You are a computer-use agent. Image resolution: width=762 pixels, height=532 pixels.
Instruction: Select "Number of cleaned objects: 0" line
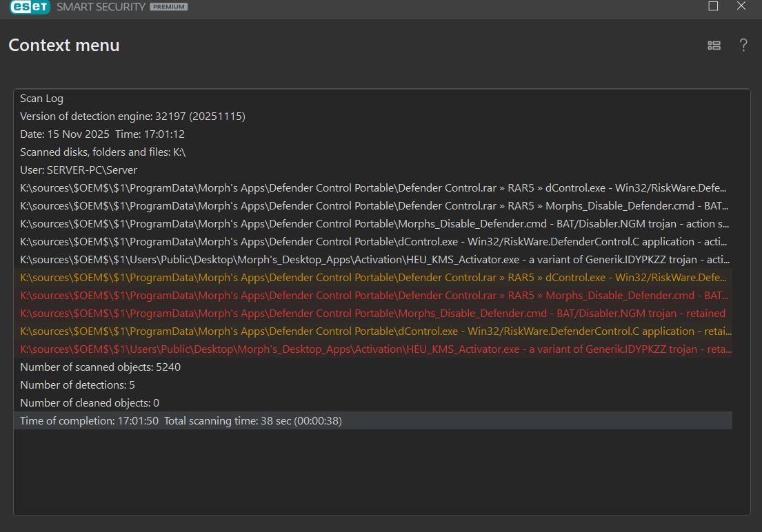(90, 403)
